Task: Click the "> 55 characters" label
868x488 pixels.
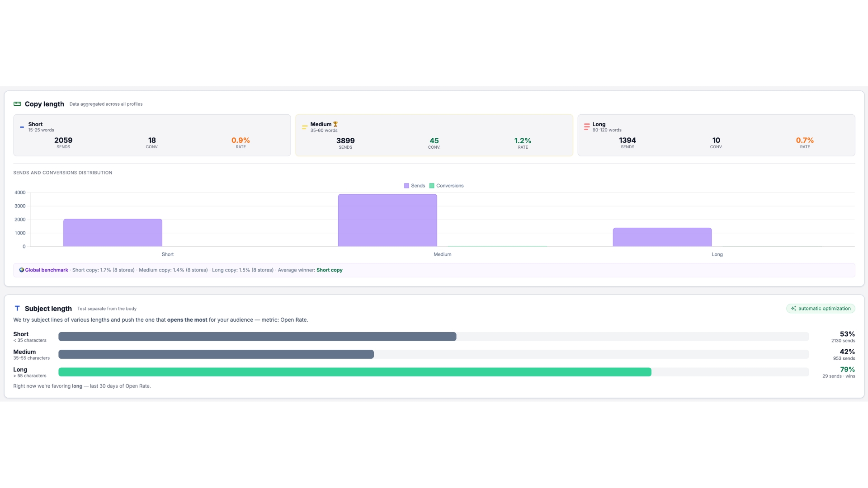Action: pos(30,375)
